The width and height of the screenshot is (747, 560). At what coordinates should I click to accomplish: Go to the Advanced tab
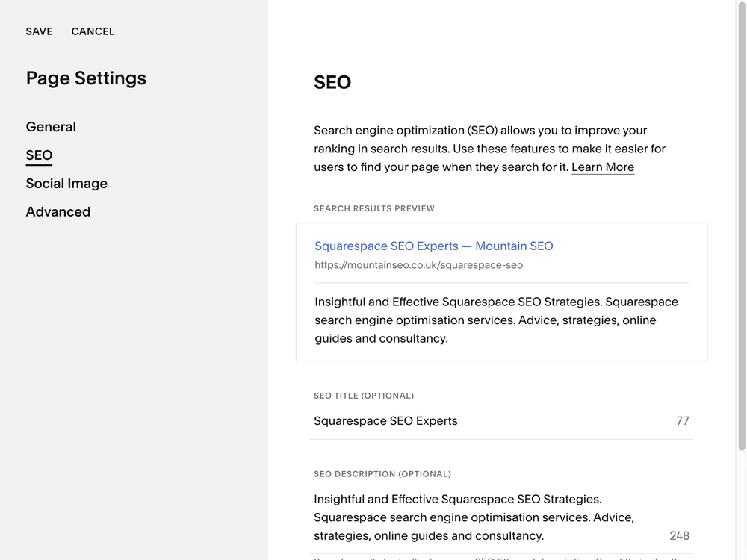point(58,212)
